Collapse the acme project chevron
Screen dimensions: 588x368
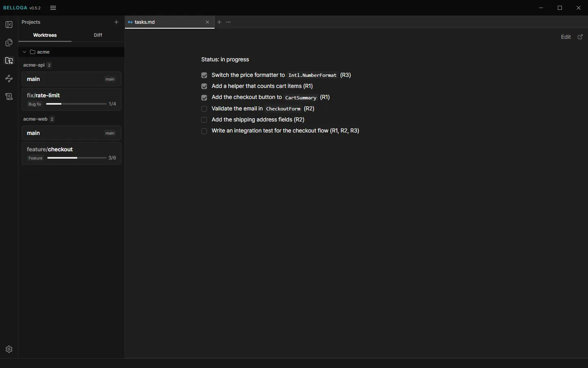point(24,52)
